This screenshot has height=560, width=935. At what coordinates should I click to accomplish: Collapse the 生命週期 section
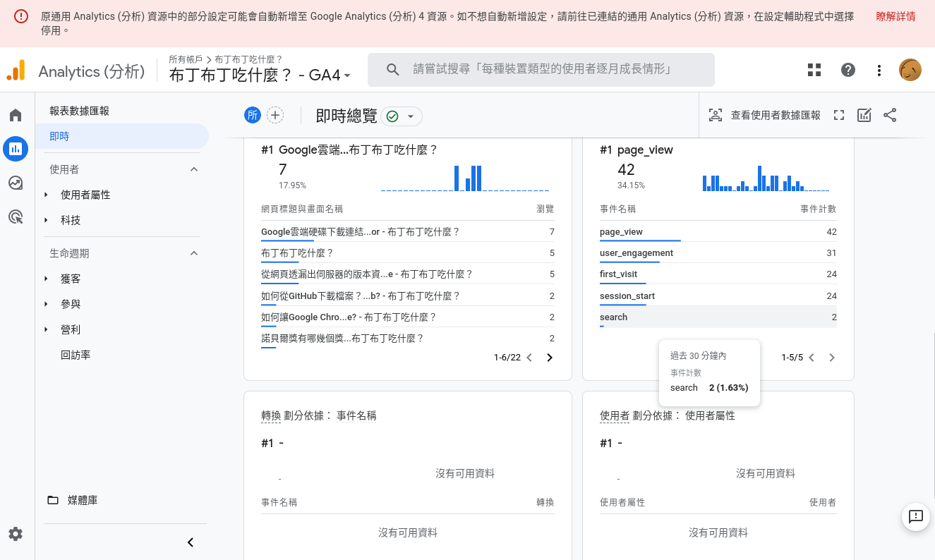click(195, 253)
